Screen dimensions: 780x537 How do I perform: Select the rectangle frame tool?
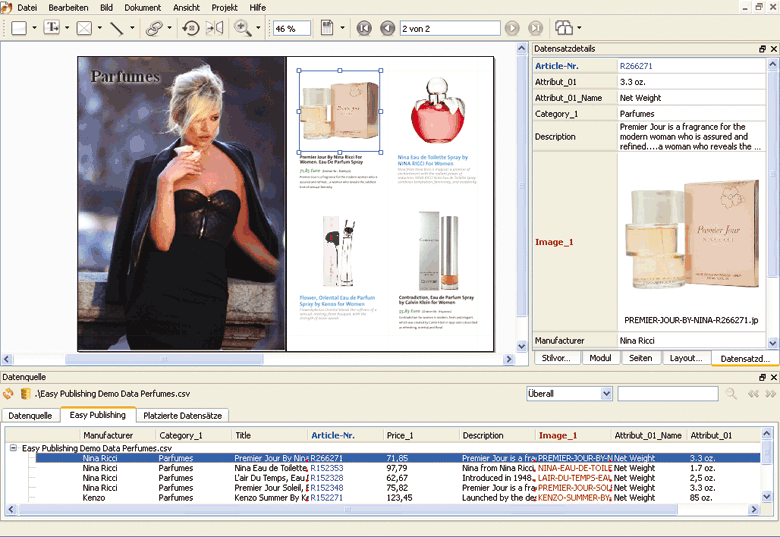[19, 28]
